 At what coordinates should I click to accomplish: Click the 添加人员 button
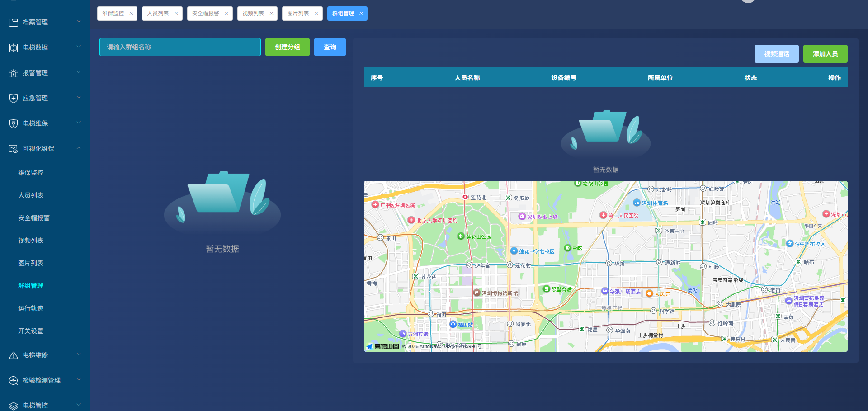click(825, 54)
